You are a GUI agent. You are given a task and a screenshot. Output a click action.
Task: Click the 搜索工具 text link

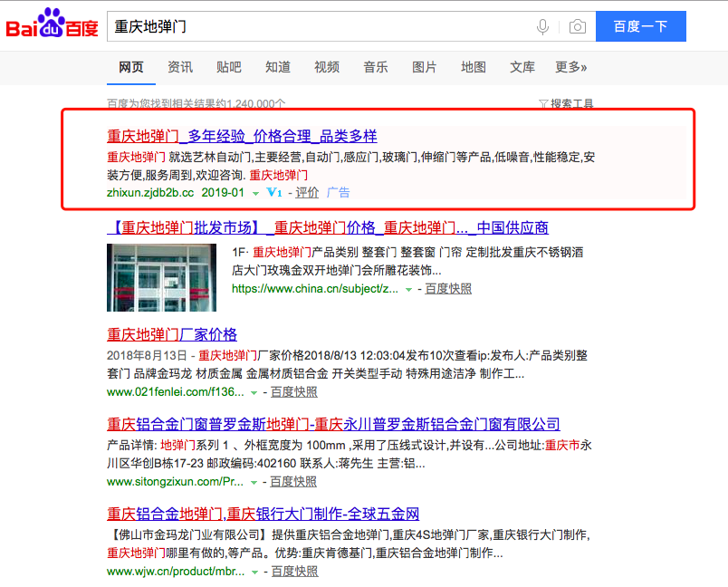pos(571,103)
